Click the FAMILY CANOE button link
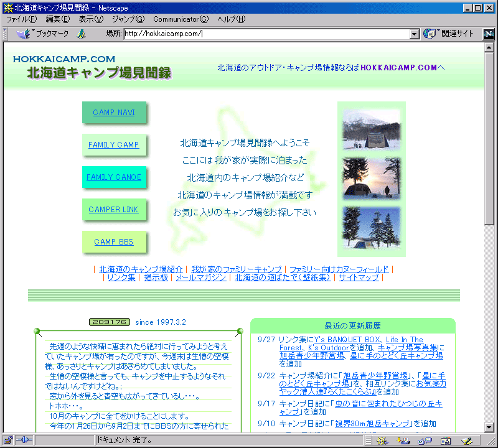 click(x=114, y=177)
